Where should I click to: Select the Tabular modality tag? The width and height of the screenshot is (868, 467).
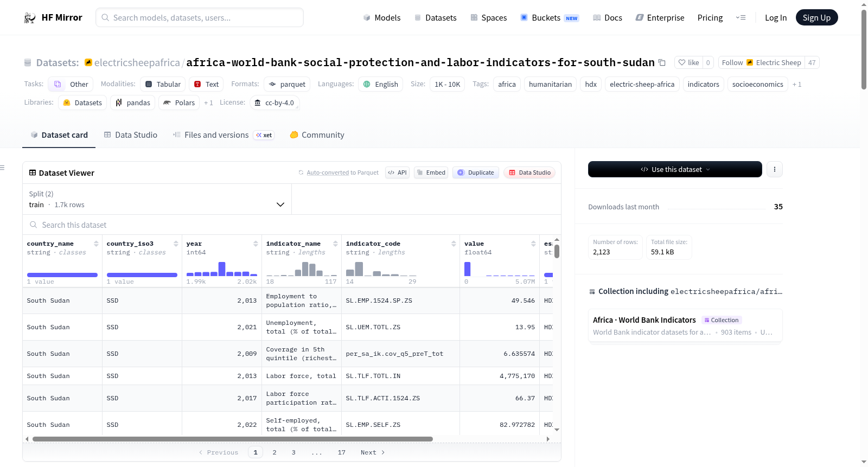163,84
